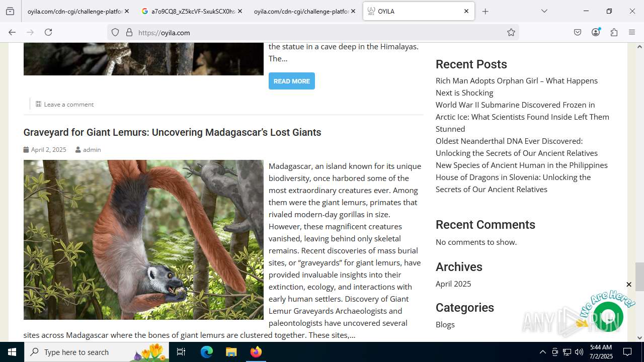The height and width of the screenshot is (362, 644).
Task: Open Graveyard for Giant Lemurs article title
Action: click(172, 132)
